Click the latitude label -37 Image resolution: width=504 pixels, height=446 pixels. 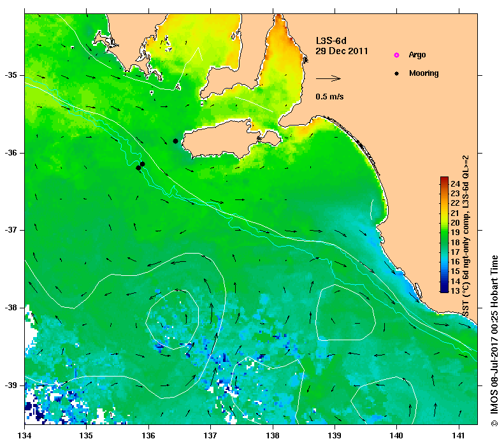tap(11, 230)
